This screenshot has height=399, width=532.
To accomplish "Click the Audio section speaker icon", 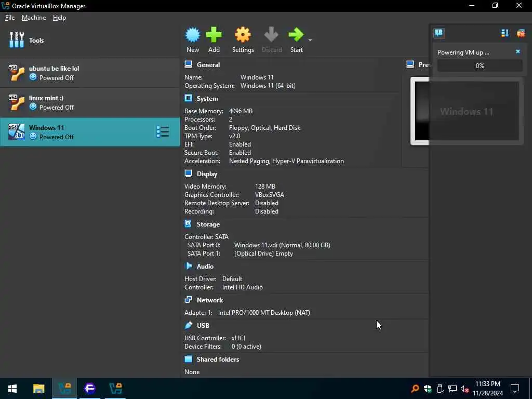I will click(188, 266).
